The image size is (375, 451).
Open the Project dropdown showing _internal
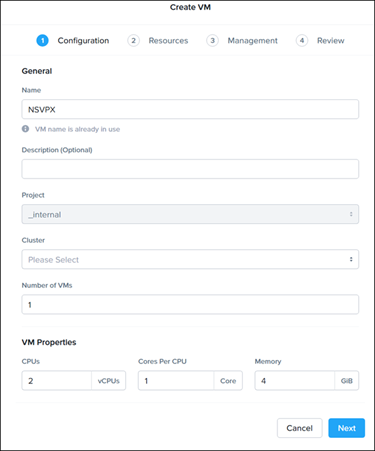tap(190, 214)
